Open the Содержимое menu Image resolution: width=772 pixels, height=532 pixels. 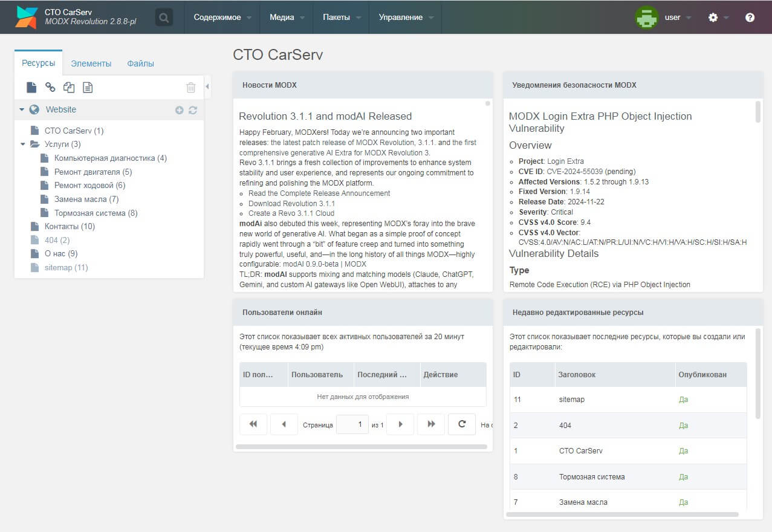222,18
